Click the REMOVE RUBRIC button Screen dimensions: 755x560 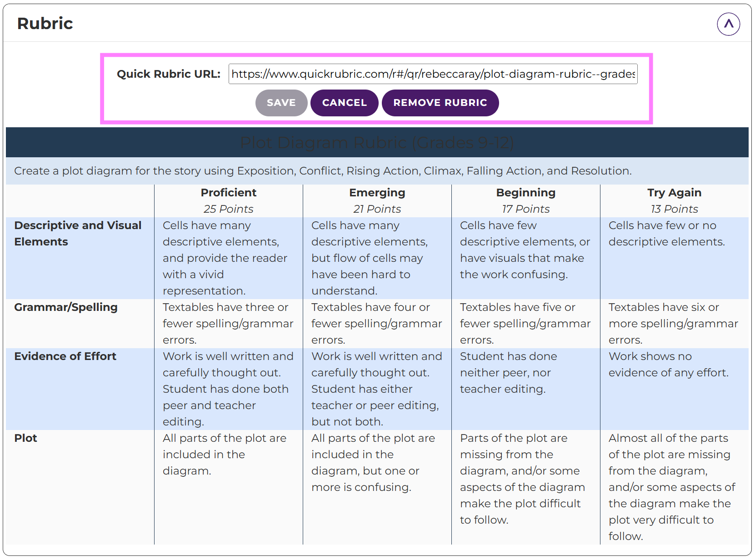[x=440, y=103]
